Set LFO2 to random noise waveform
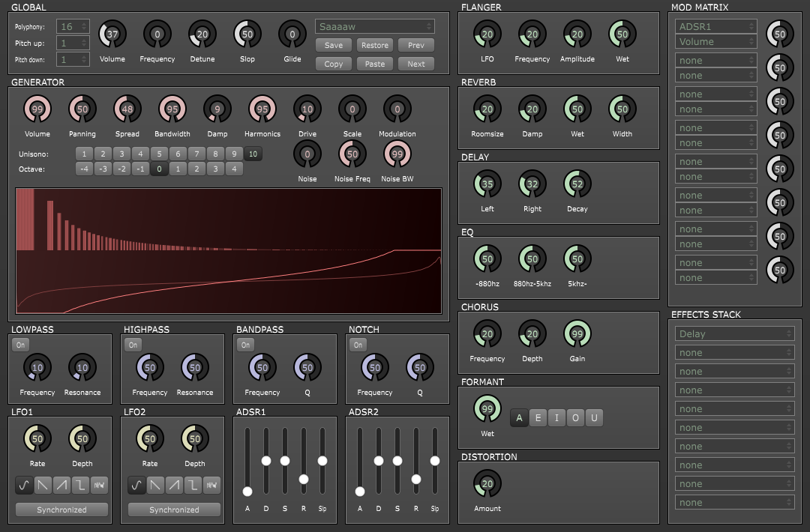The image size is (810, 532). 211,486
